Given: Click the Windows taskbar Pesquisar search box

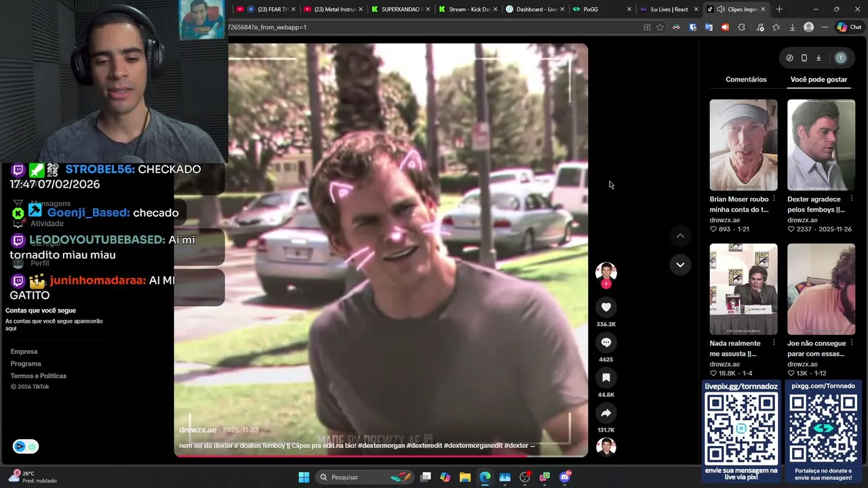Looking at the screenshot, I should coord(366,477).
